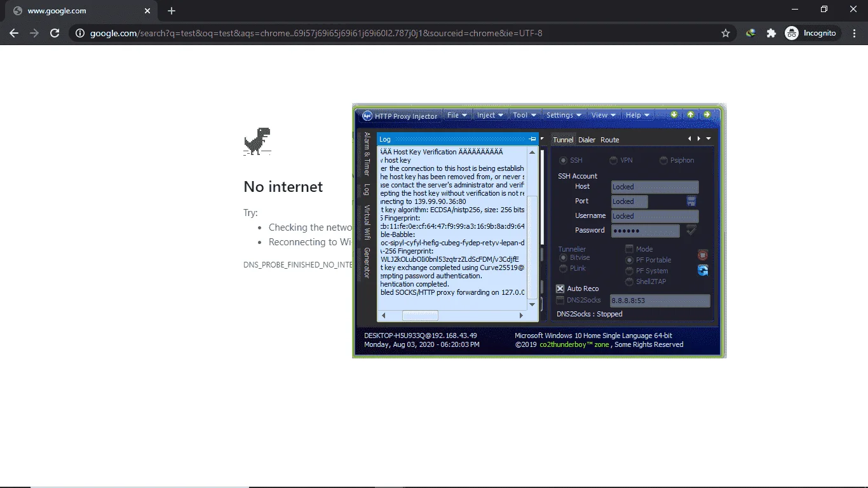Open the Alarm & Timer side tab
This screenshot has height=488, width=868.
[x=367, y=154]
